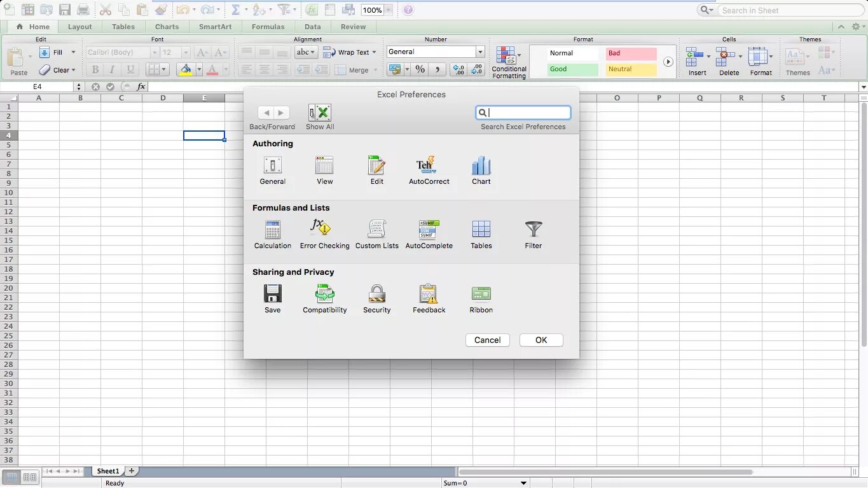Switch to the Formulas ribbon tab
868x488 pixels.
(x=268, y=27)
